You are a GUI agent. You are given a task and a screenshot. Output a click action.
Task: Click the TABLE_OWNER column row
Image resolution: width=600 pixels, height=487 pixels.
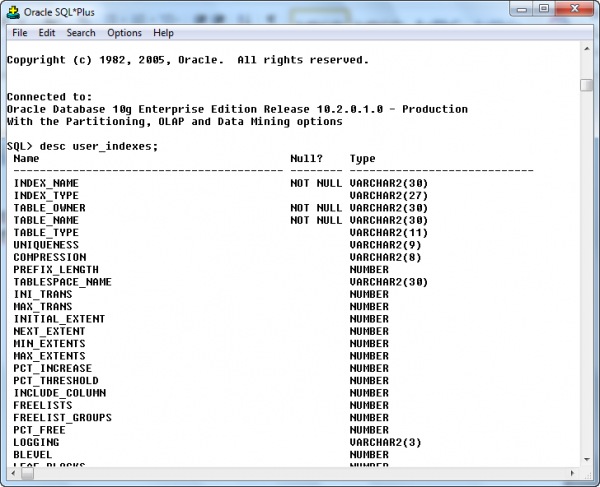pyautogui.click(x=221, y=208)
